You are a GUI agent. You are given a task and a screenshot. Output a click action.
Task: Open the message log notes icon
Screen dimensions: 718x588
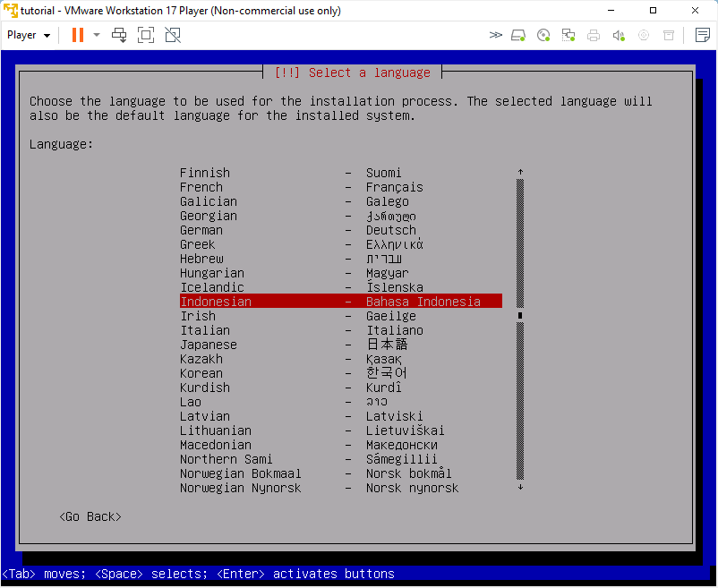pyautogui.click(x=703, y=35)
